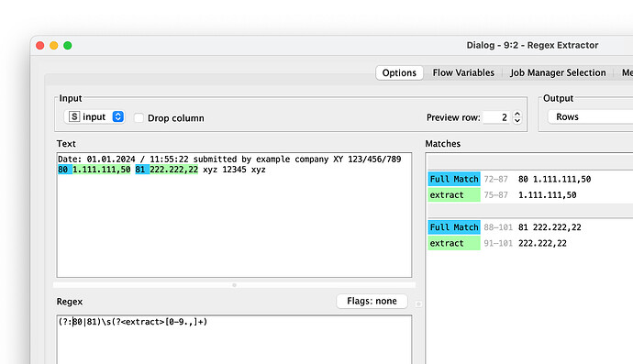Image resolution: width=633 pixels, height=364 pixels.
Task: Click the small icon right of Flags button
Action: [418, 303]
